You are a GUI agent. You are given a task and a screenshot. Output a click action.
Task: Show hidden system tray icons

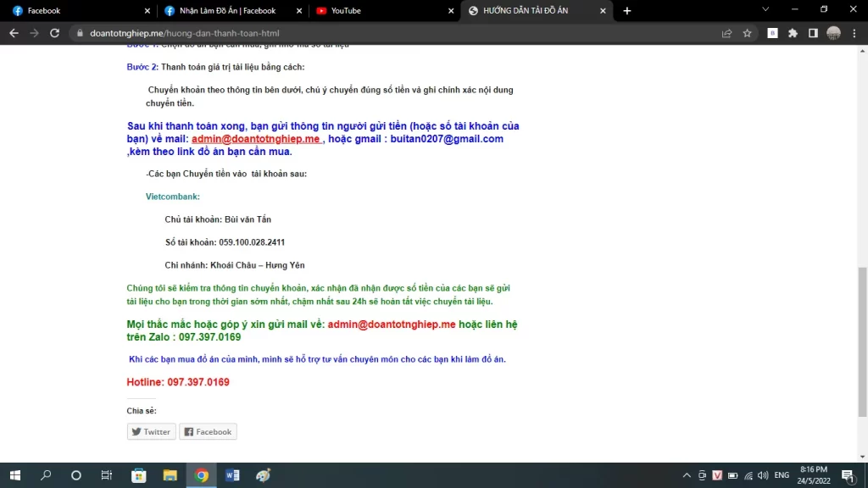coord(686,475)
